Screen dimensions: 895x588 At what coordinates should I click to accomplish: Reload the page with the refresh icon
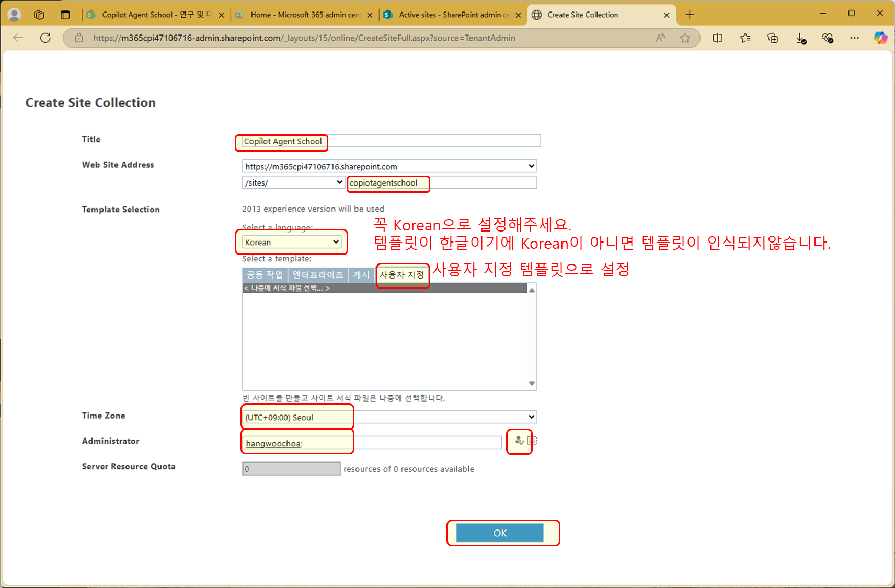tap(45, 38)
